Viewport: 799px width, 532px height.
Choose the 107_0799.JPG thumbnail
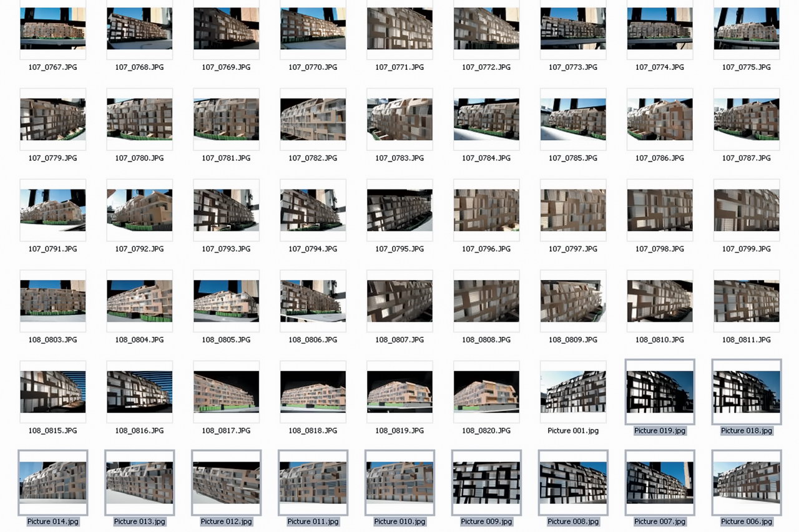747,210
